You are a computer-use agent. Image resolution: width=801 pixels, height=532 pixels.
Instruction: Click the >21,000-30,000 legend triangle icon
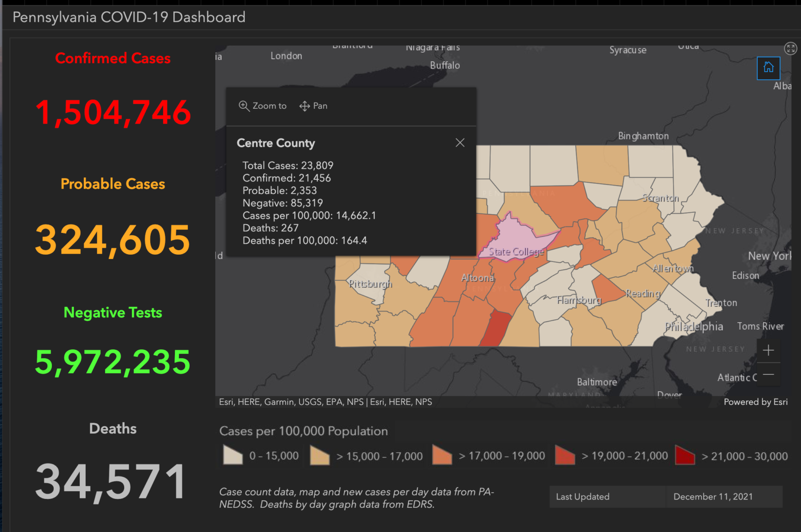685,455
